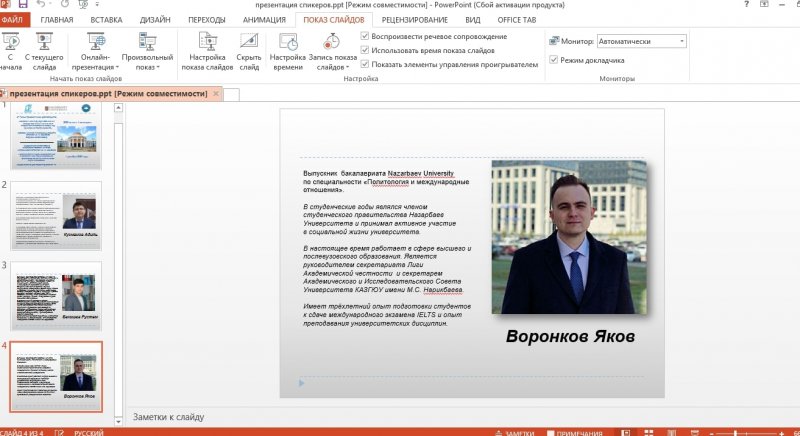Click СЛАЙД 4 ИЗ 4 indicator
This screenshot has height=436, width=800.
tap(21, 433)
